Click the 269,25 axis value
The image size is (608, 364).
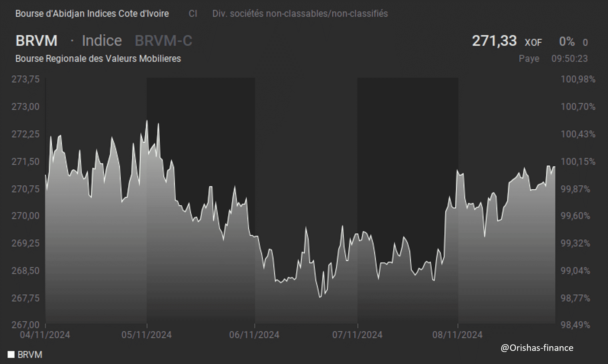[26, 243]
